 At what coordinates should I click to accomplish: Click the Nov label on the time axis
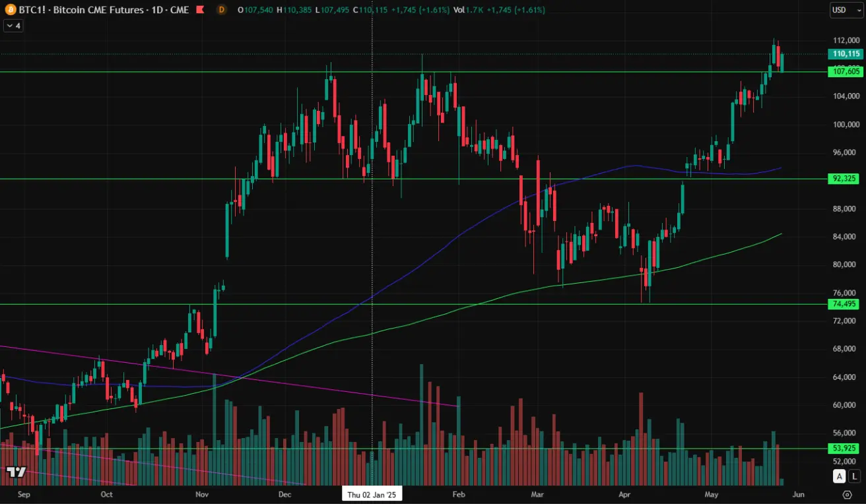pyautogui.click(x=202, y=494)
